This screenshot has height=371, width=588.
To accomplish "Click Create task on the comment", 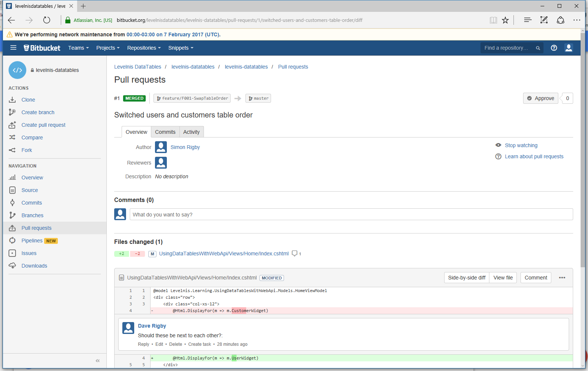I will [x=199, y=344].
